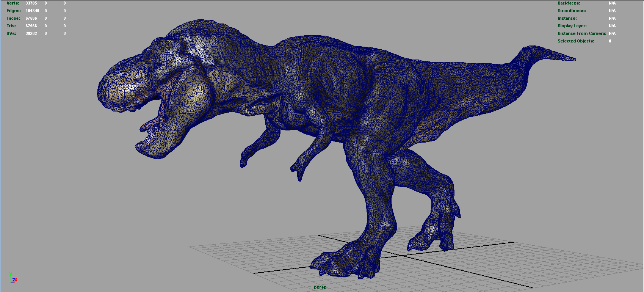This screenshot has height=292, width=644.
Task: Click the XYZ view axis indicator
Action: point(13,278)
